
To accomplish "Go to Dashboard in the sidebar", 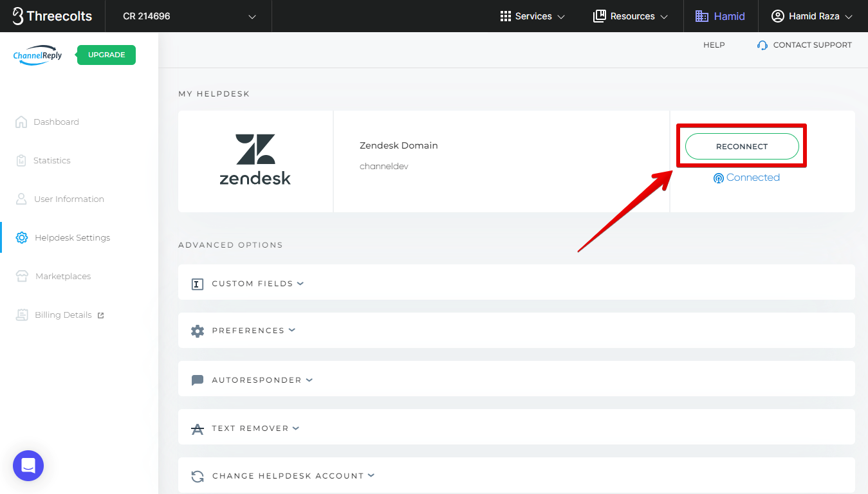I will tap(56, 122).
